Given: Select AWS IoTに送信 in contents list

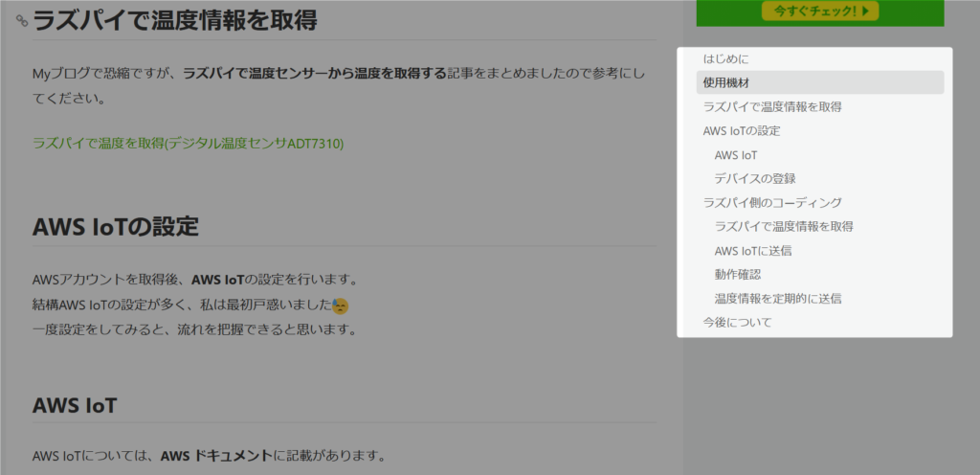Looking at the screenshot, I should 753,251.
